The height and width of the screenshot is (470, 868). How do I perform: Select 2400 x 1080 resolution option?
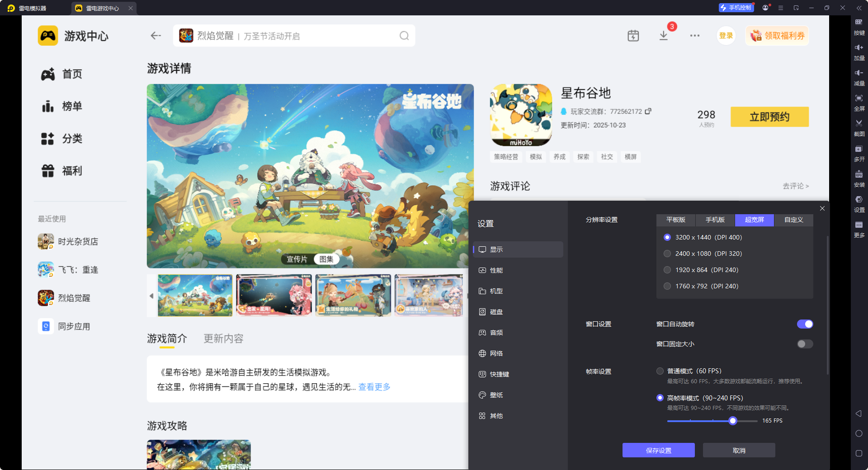point(667,254)
